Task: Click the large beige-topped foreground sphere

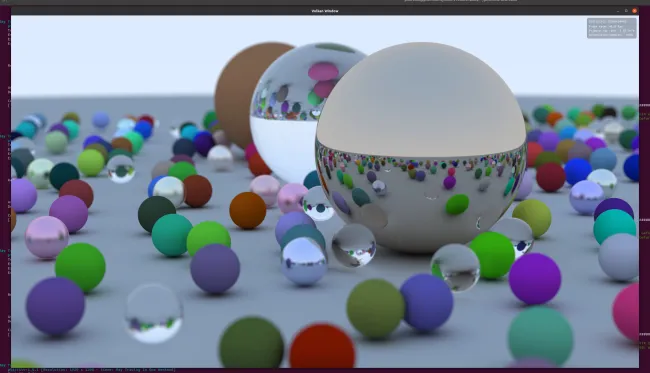Action: coord(421,147)
